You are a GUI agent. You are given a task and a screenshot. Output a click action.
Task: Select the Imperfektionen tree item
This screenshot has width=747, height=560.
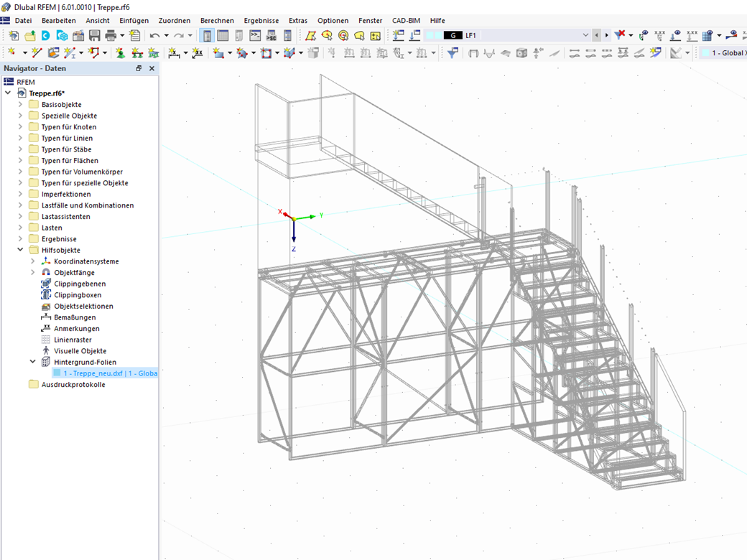[x=66, y=194]
